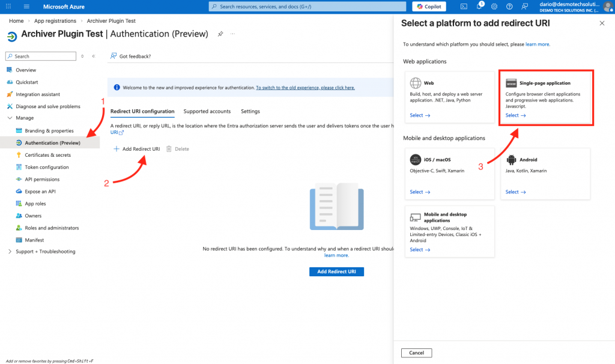Focus the top resource search bar
Screen dimensions: 615x364
point(307,6)
